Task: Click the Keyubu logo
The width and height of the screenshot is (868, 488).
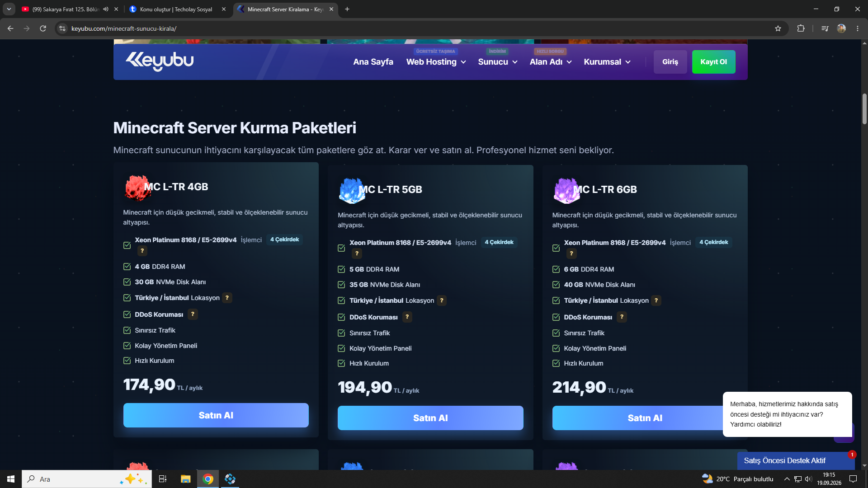Action: 160,61
